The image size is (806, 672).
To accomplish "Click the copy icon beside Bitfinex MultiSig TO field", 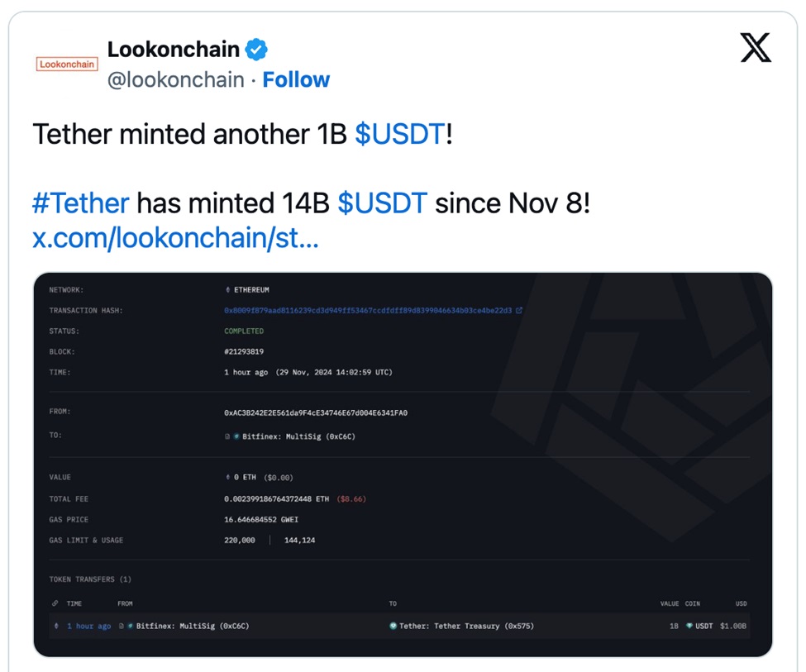I will 227,436.
